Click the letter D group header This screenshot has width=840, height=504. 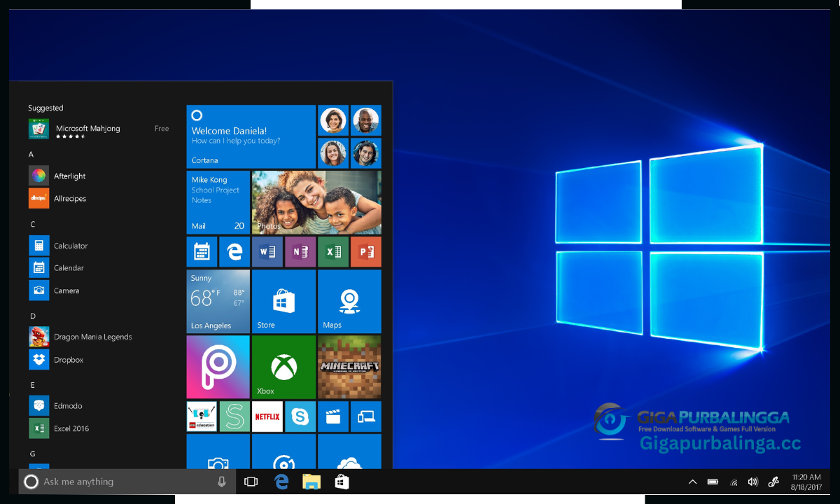[32, 316]
